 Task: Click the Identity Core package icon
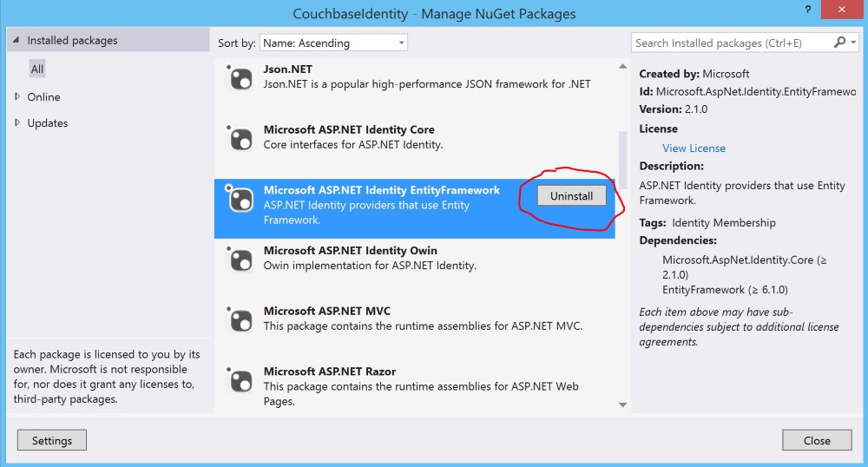tap(240, 138)
